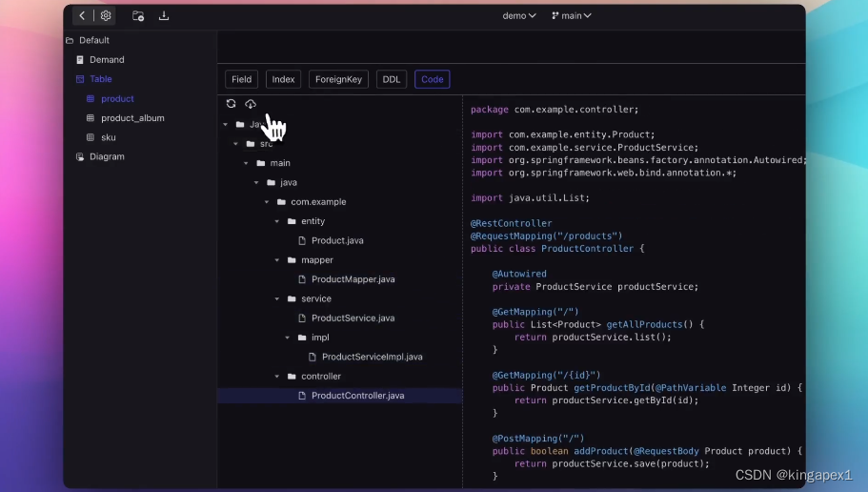Open the demo project dropdown
The width and height of the screenshot is (868, 492).
click(x=518, y=15)
